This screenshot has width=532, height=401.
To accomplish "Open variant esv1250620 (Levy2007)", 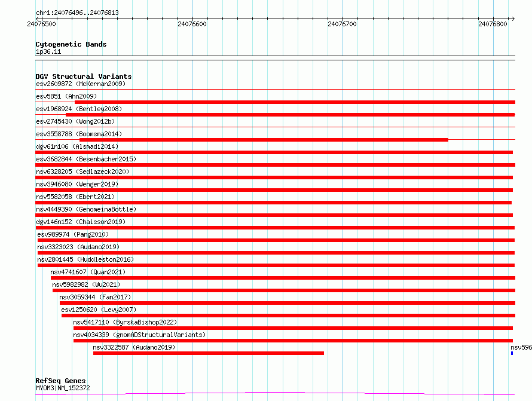I will point(99,310).
